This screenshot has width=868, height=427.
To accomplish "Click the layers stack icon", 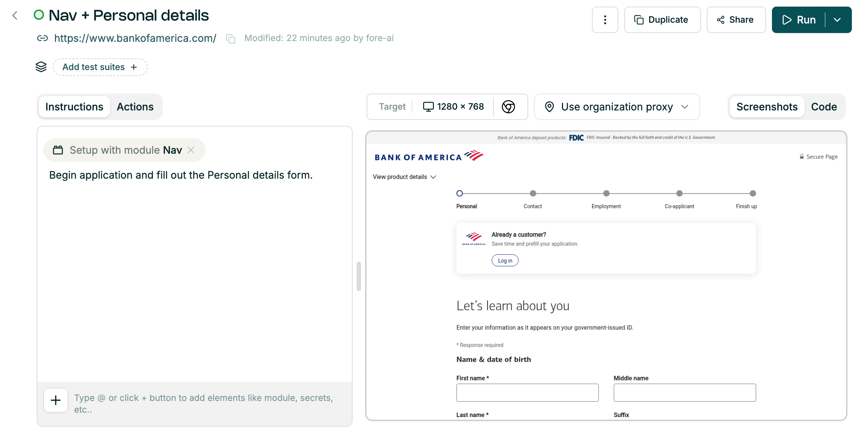I will click(x=41, y=67).
